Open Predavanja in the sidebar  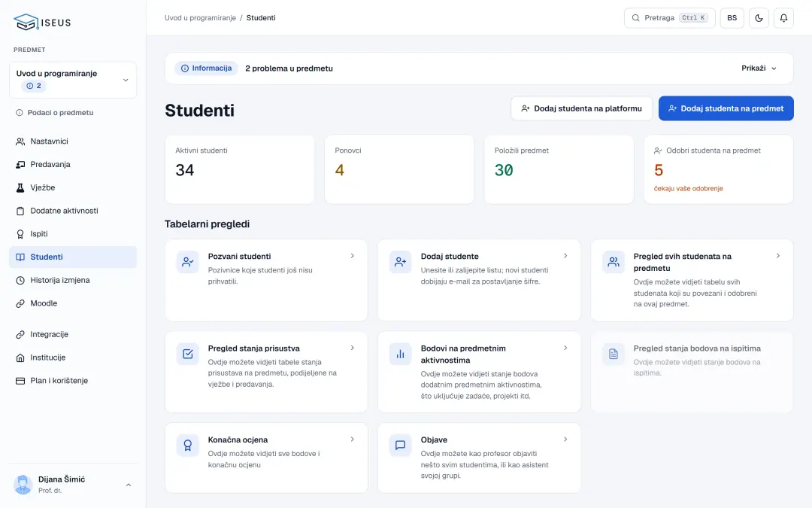click(x=73, y=164)
